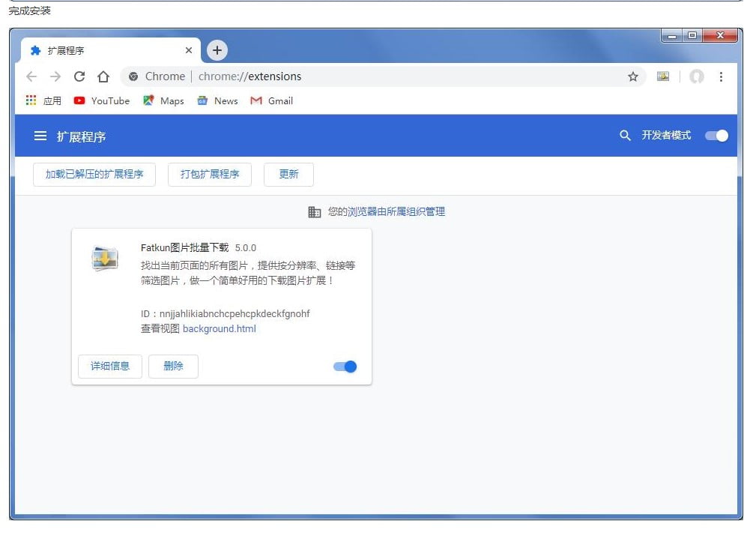Open new tab with plus button
The width and height of the screenshot is (756, 533).
pos(217,50)
